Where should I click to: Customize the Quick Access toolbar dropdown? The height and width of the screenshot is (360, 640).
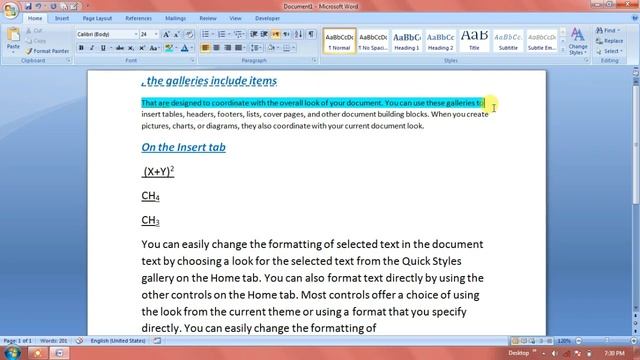87,6
